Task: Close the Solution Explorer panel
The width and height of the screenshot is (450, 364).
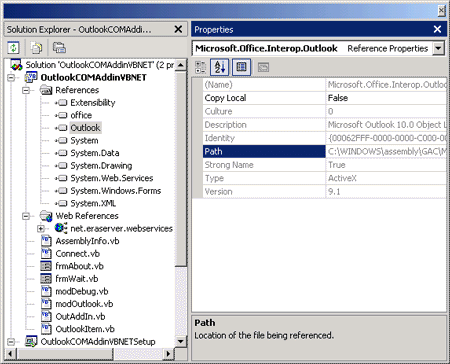Action: click(x=178, y=29)
